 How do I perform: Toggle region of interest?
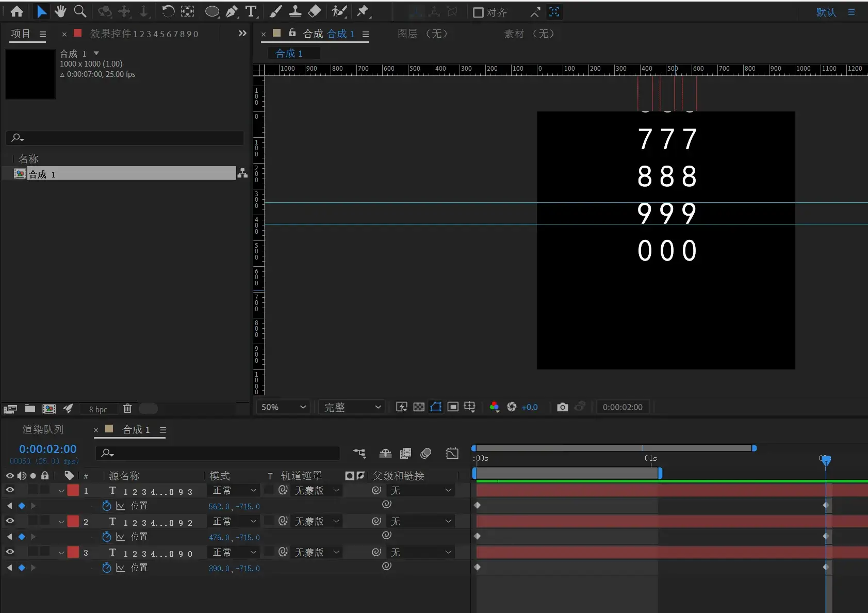[x=453, y=407]
